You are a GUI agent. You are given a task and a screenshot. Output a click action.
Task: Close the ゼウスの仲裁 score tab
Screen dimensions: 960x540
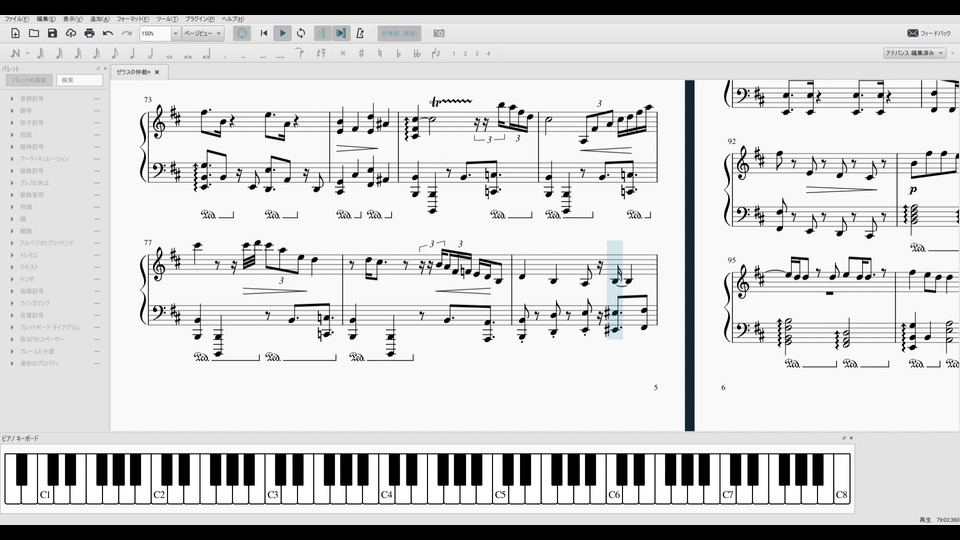pyautogui.click(x=157, y=72)
